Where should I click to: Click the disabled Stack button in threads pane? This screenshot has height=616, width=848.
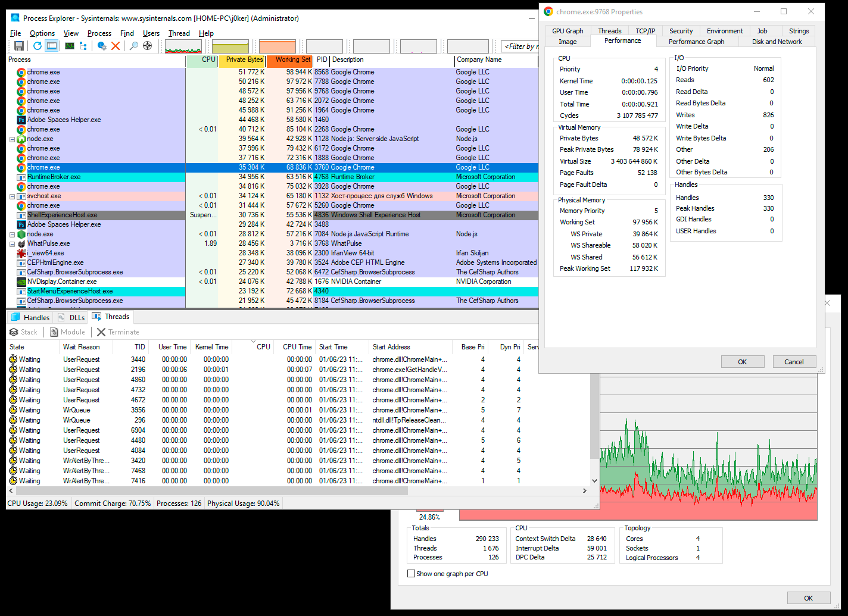point(23,332)
